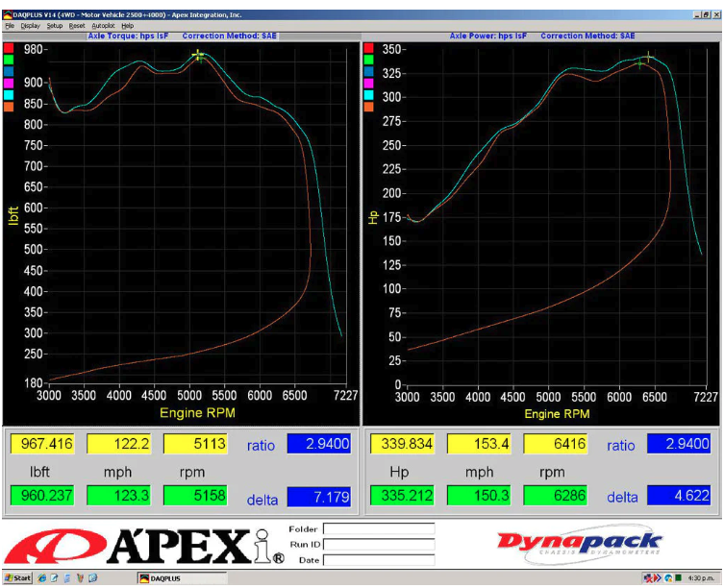The height and width of the screenshot is (588, 724).
Task: Click blue run swatch on torque graph
Action: click(x=9, y=71)
